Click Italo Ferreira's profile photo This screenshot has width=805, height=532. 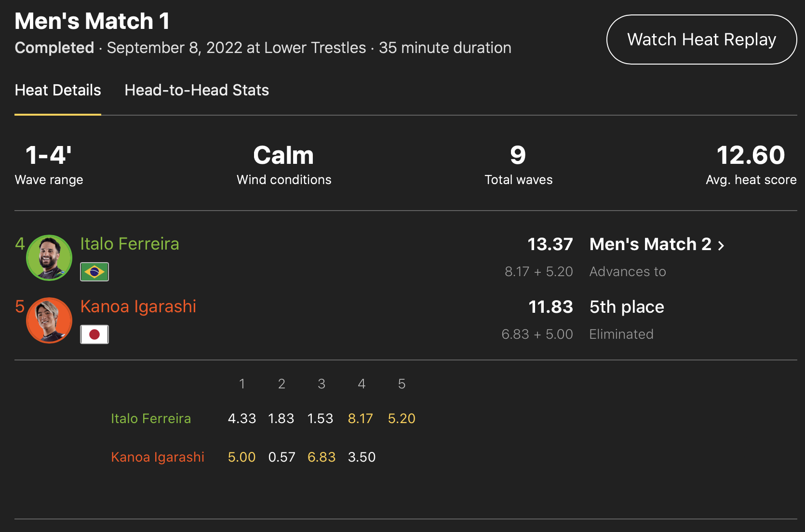[49, 258]
